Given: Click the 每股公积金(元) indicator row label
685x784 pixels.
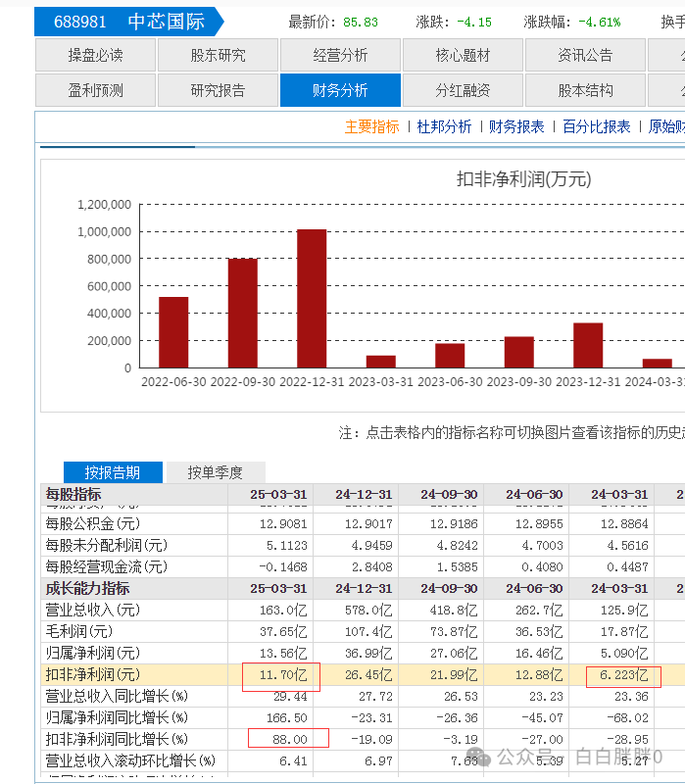Looking at the screenshot, I should 93,524.
